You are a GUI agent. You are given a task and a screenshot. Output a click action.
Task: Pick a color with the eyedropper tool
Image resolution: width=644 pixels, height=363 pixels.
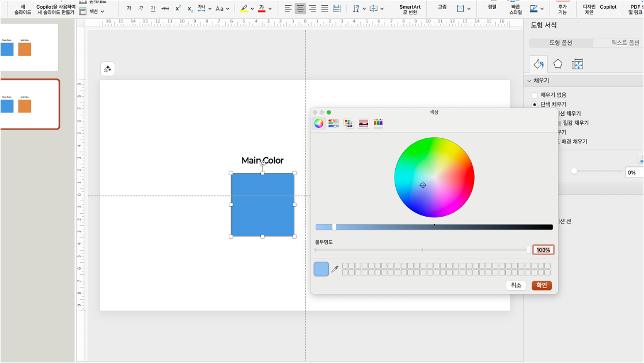(x=335, y=269)
